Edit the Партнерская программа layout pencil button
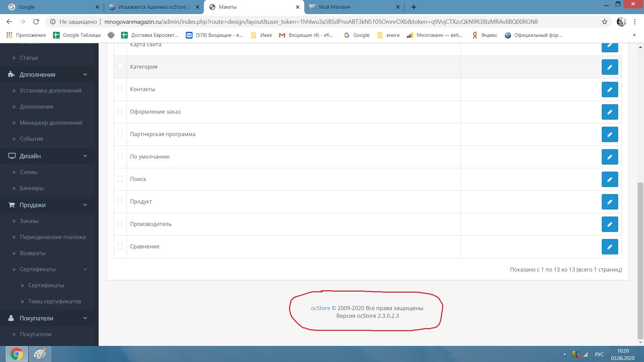The image size is (644, 362). pyautogui.click(x=609, y=134)
